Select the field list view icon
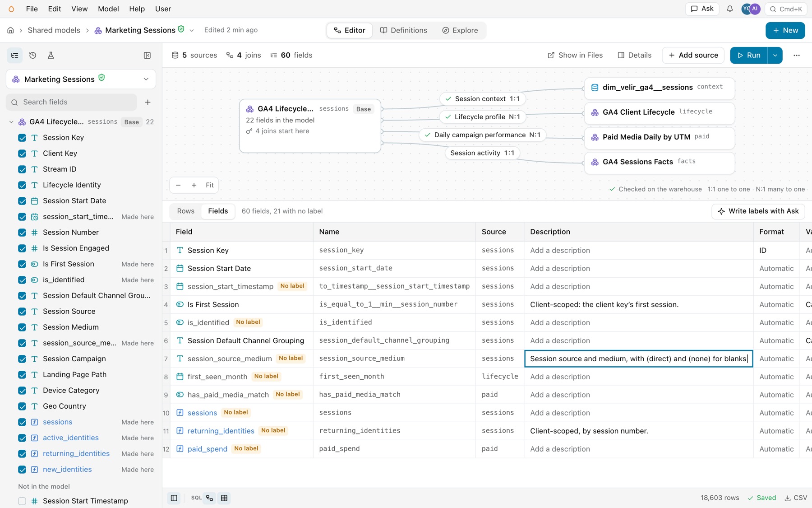 14,55
